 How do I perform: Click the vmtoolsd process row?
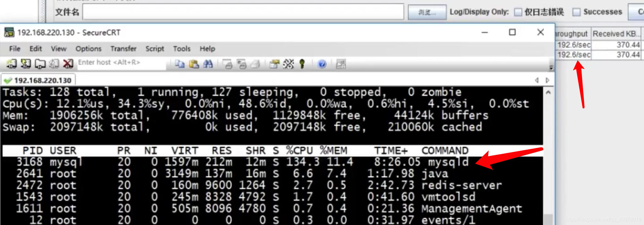(x=272, y=197)
